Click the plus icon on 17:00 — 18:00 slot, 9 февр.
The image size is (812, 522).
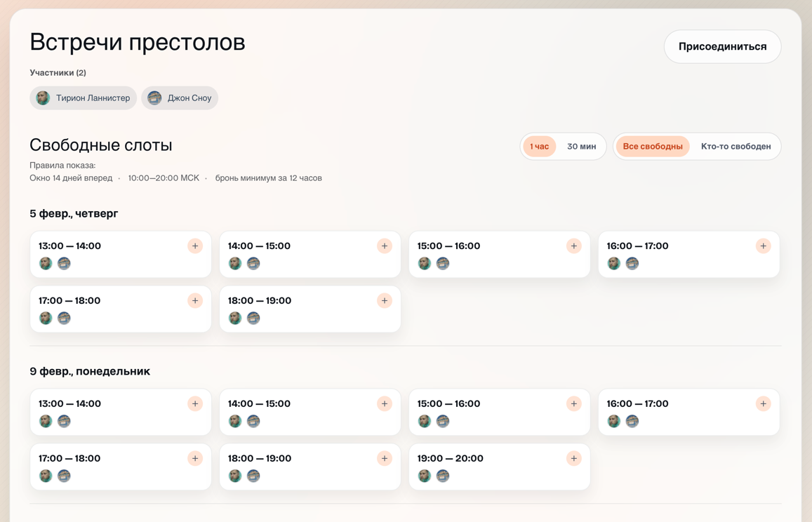[195, 458]
